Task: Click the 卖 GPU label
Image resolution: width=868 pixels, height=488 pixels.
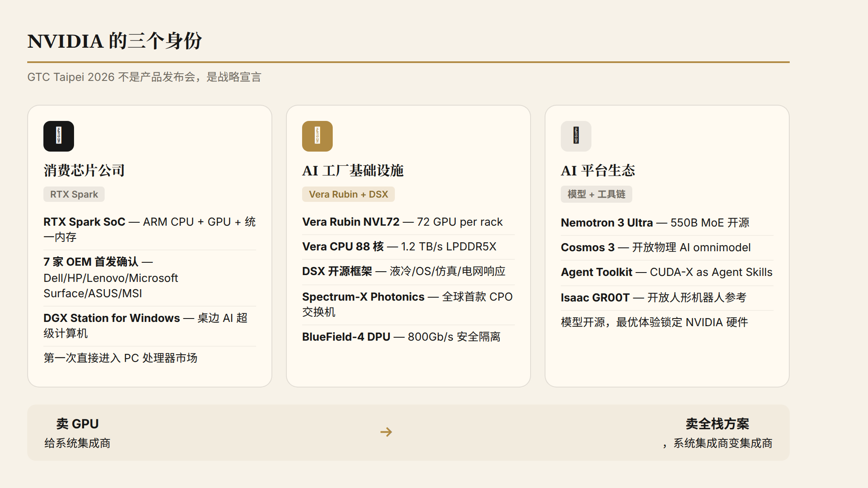Action: click(x=77, y=424)
